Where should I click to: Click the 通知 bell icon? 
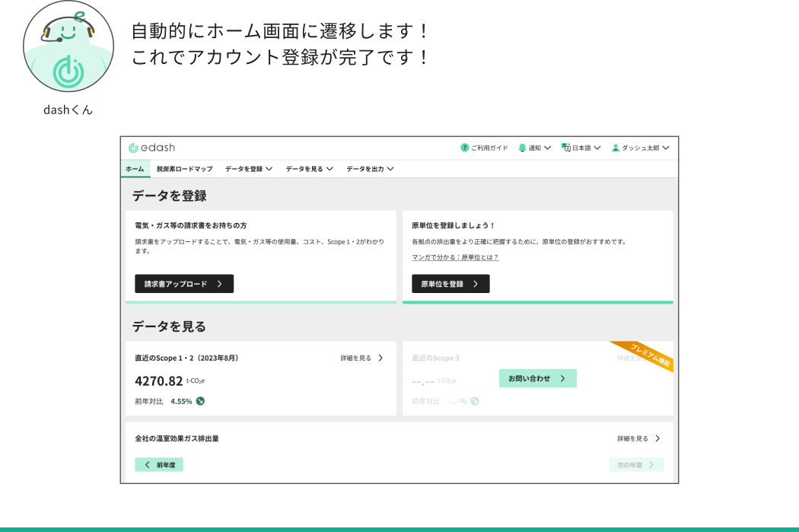[522, 148]
